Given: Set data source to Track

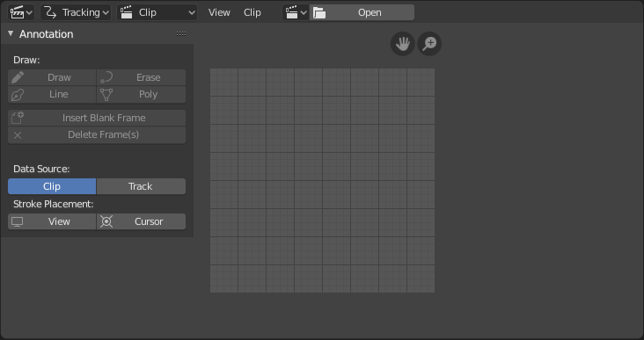Looking at the screenshot, I should point(142,186).
